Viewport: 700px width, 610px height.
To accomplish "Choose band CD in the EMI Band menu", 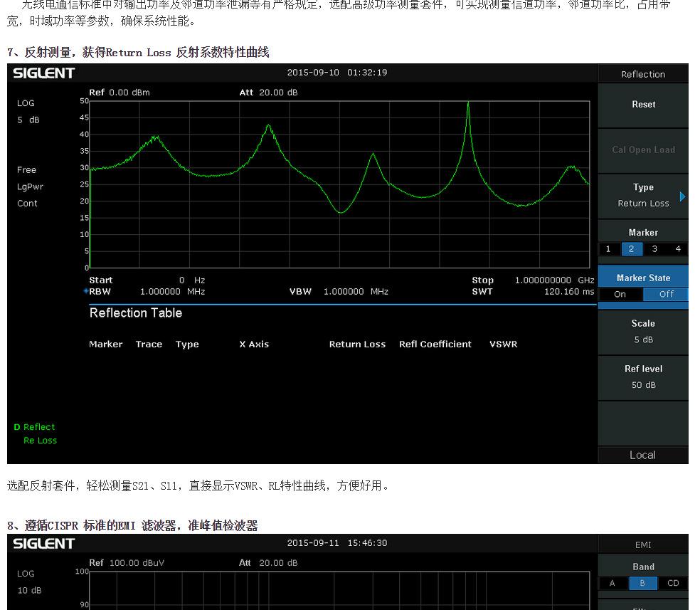I will click(x=673, y=583).
